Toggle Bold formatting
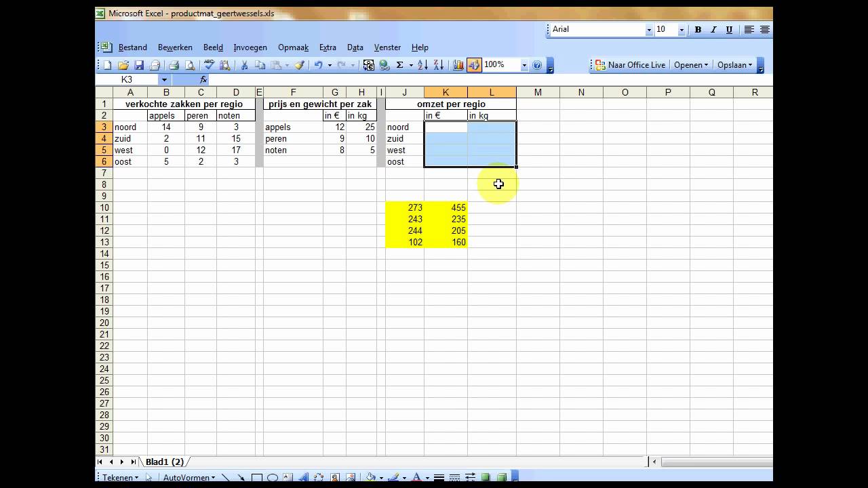Image resolution: width=868 pixels, height=488 pixels. [x=698, y=30]
